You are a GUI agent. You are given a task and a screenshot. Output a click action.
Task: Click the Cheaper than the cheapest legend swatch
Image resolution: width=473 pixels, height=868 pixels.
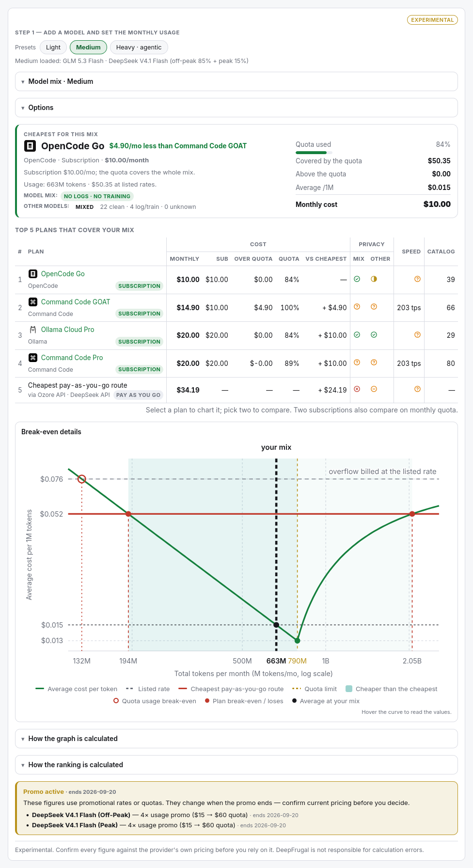point(349,689)
